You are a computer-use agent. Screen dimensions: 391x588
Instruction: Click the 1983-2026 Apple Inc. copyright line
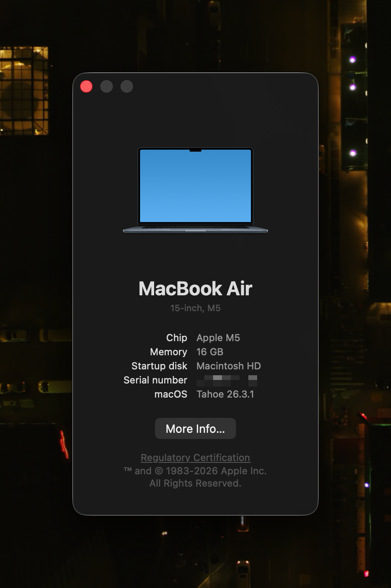pos(195,471)
